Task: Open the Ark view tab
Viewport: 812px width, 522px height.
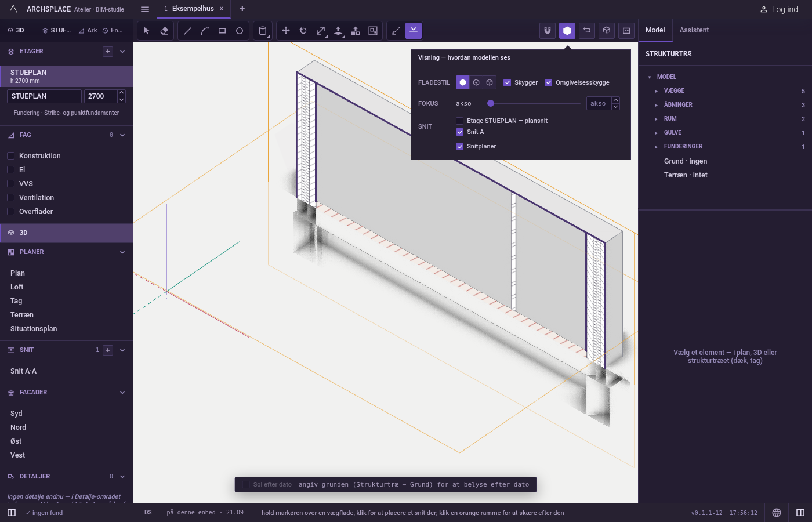Action: click(88, 31)
